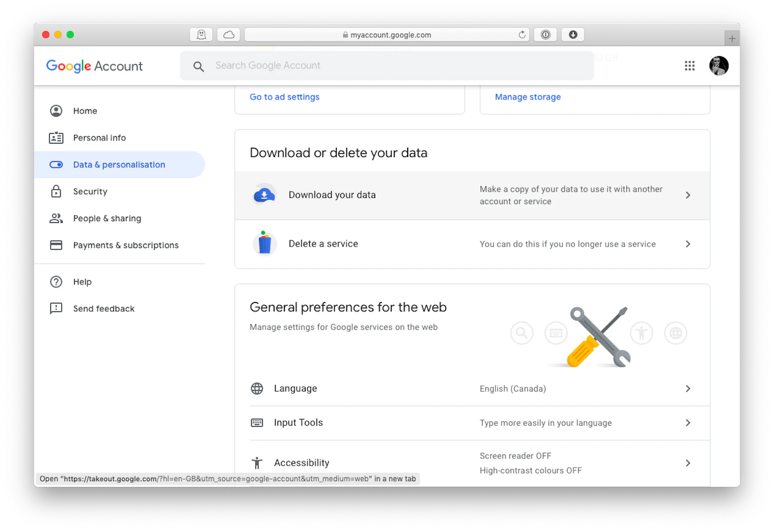
Task: Click the myaccount.google.com address bar
Action: tap(386, 35)
